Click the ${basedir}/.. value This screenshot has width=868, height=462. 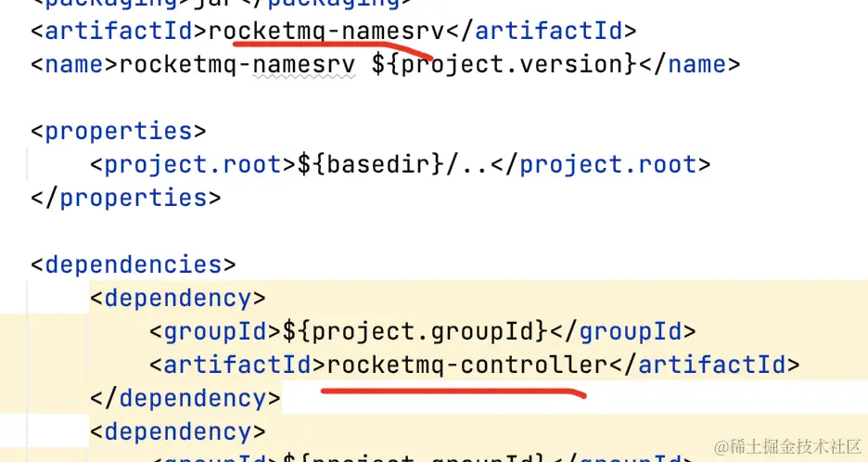[393, 164]
